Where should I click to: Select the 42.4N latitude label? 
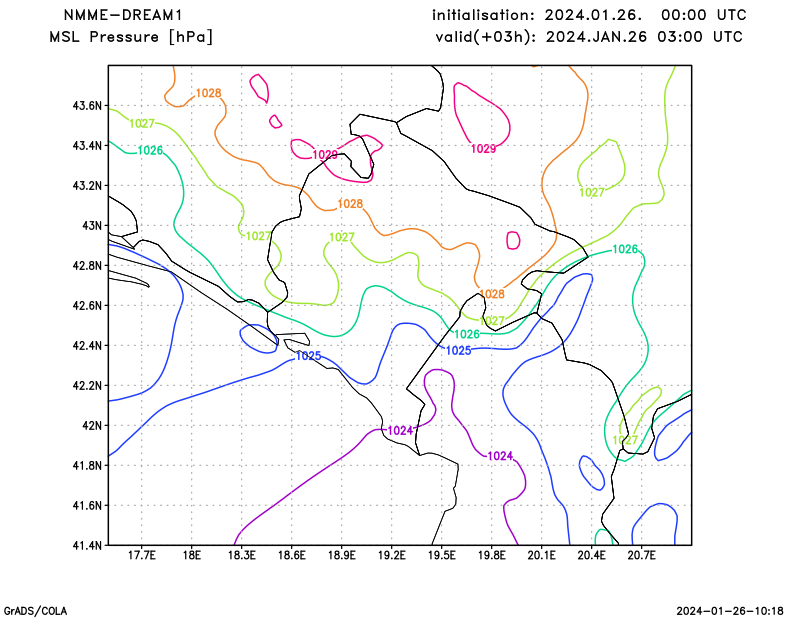87,345
